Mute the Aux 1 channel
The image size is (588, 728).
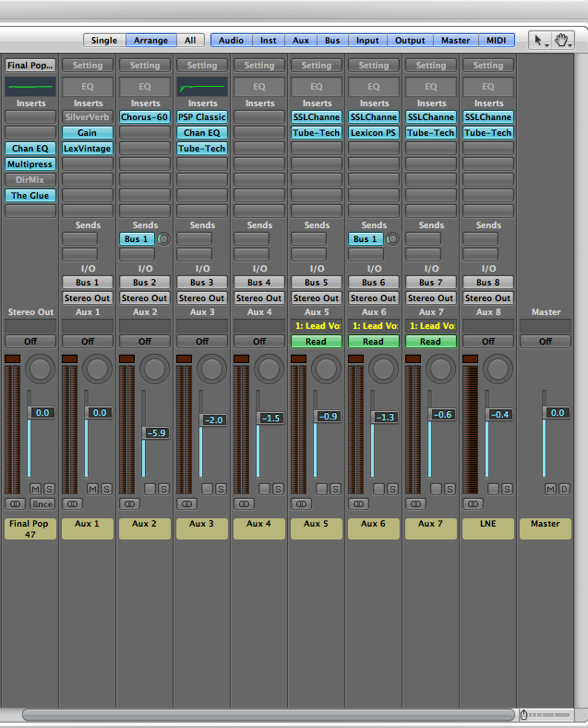[92, 489]
